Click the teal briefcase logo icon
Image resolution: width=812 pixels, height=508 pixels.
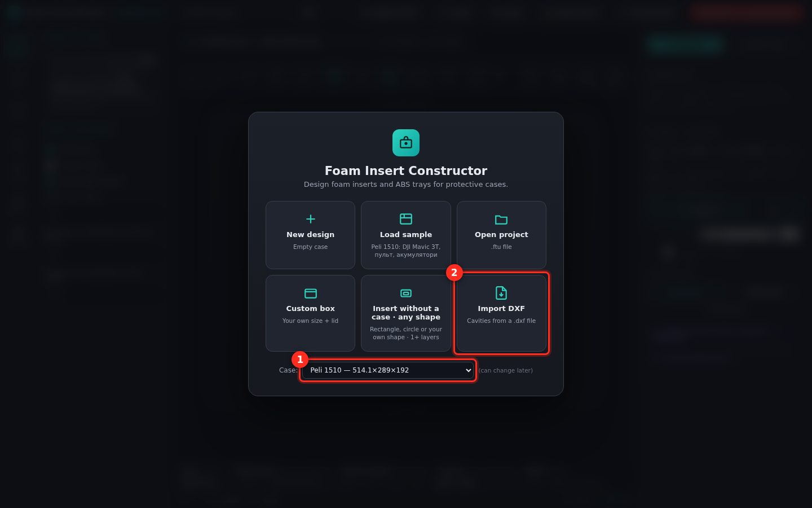(x=406, y=143)
